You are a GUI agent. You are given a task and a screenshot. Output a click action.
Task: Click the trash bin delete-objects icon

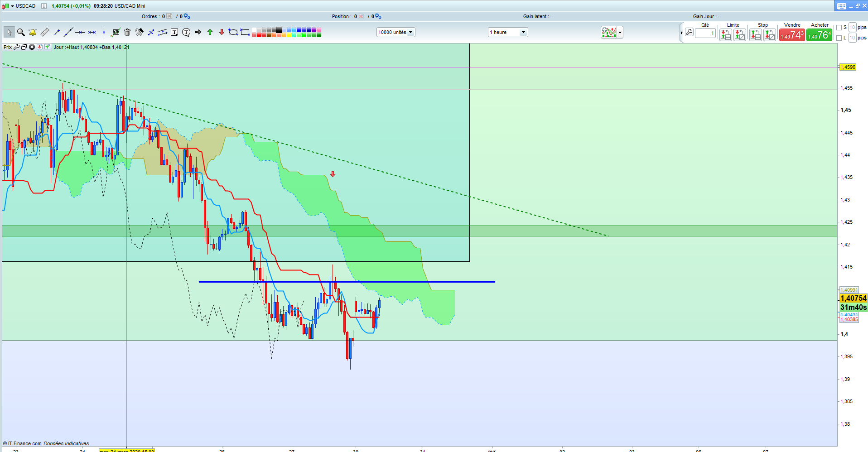[127, 32]
